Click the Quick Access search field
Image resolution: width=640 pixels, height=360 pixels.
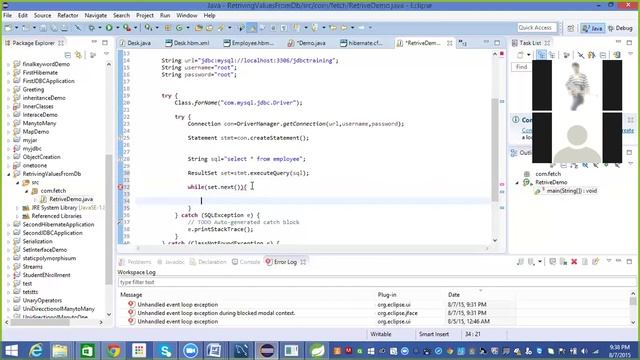536,28
